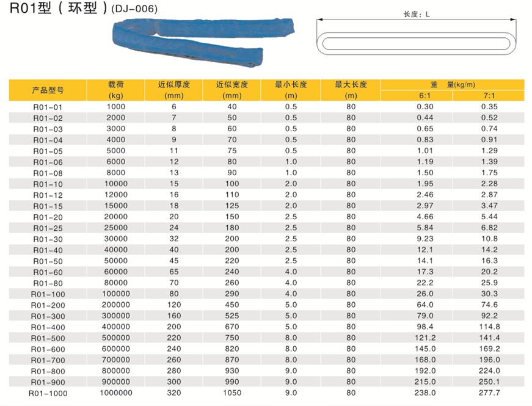This screenshot has height=406, width=532.
Task: Click the 近似宽度 (mm) column header
Action: (232, 90)
